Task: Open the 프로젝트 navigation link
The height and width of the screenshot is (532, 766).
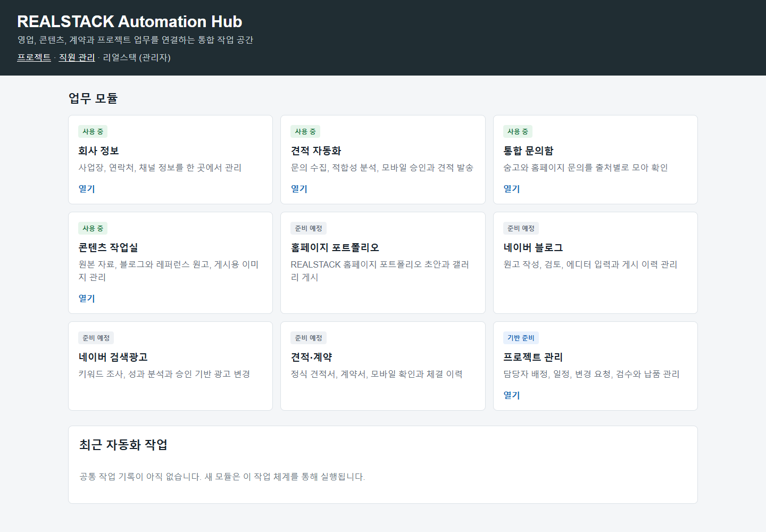Action: point(34,57)
